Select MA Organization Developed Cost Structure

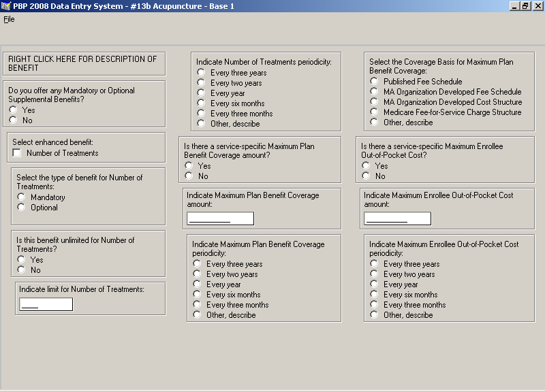coord(374,101)
